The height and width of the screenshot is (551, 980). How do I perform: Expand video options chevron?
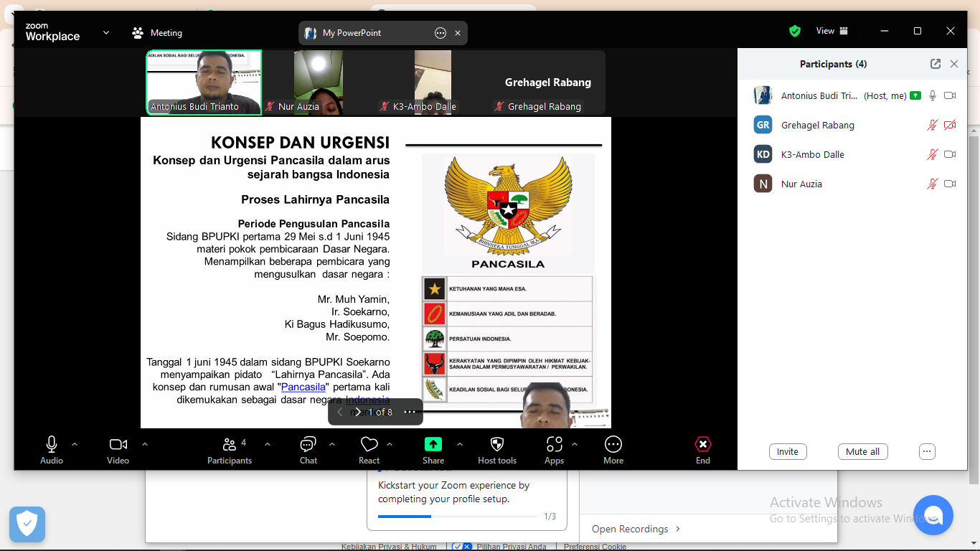145,444
